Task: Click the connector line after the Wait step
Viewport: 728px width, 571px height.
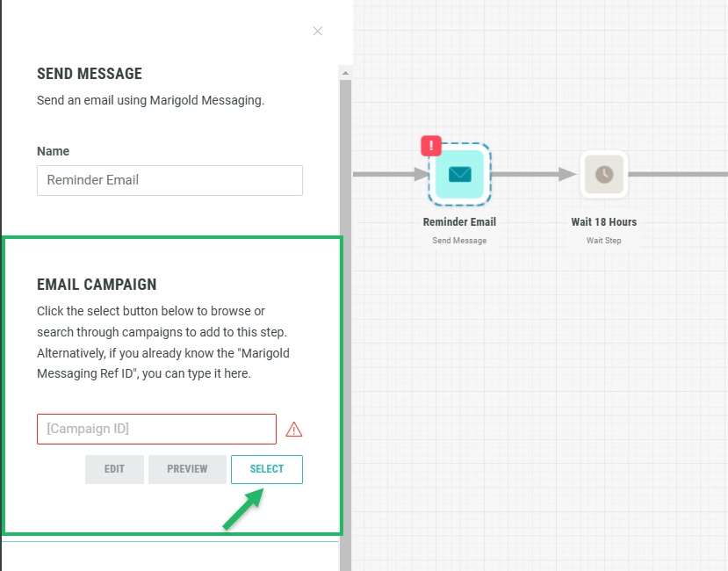Action: [x=678, y=174]
